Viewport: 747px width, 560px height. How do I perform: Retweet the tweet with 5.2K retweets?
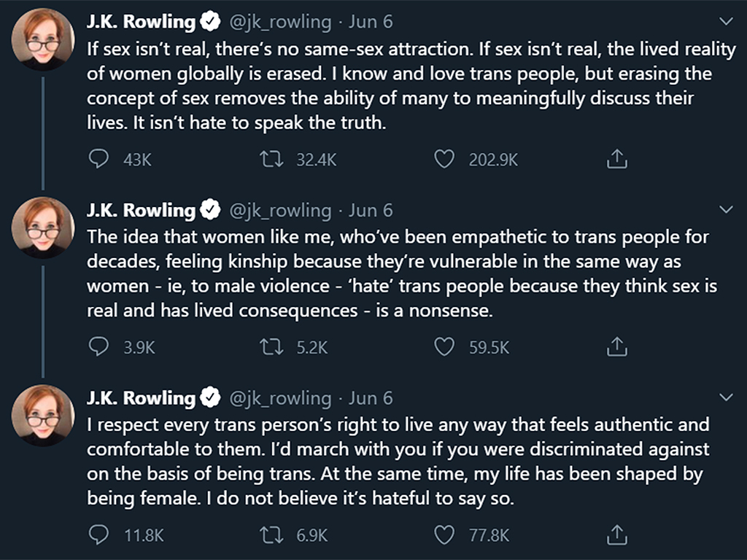pyautogui.click(x=272, y=346)
